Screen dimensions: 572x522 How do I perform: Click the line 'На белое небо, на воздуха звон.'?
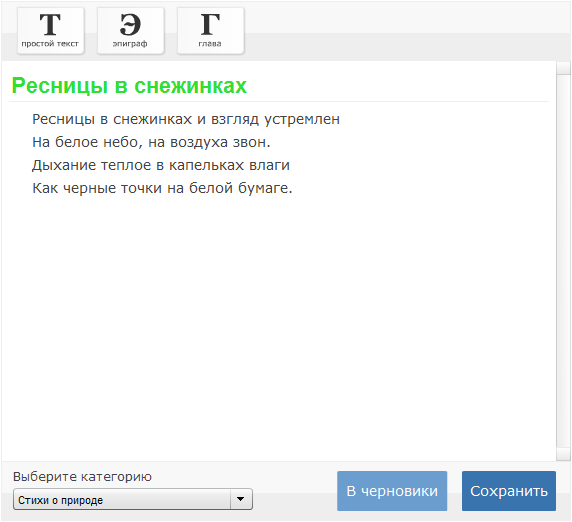click(151, 142)
